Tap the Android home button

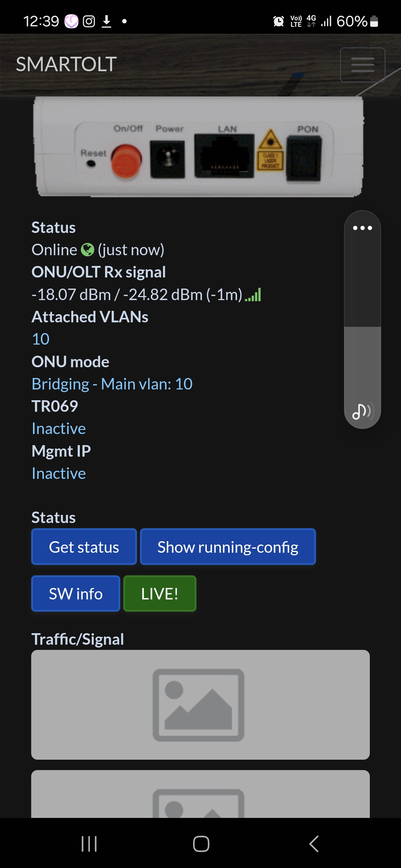click(x=201, y=844)
